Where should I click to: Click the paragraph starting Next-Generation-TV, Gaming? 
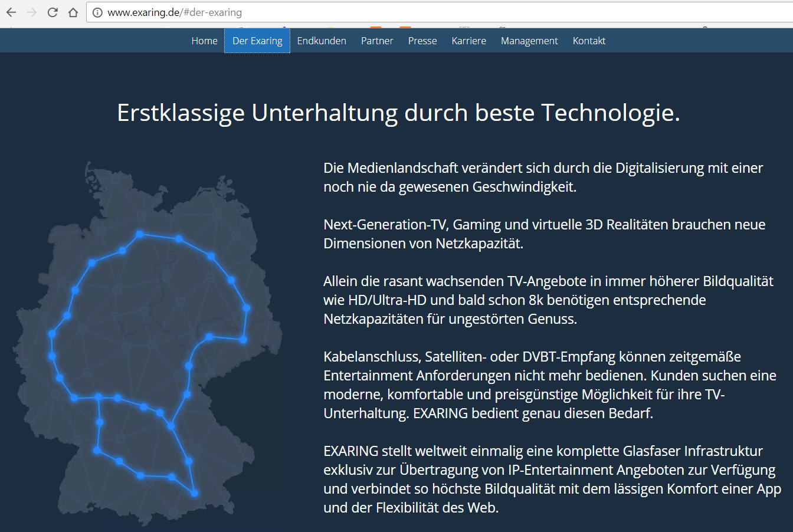coord(545,234)
